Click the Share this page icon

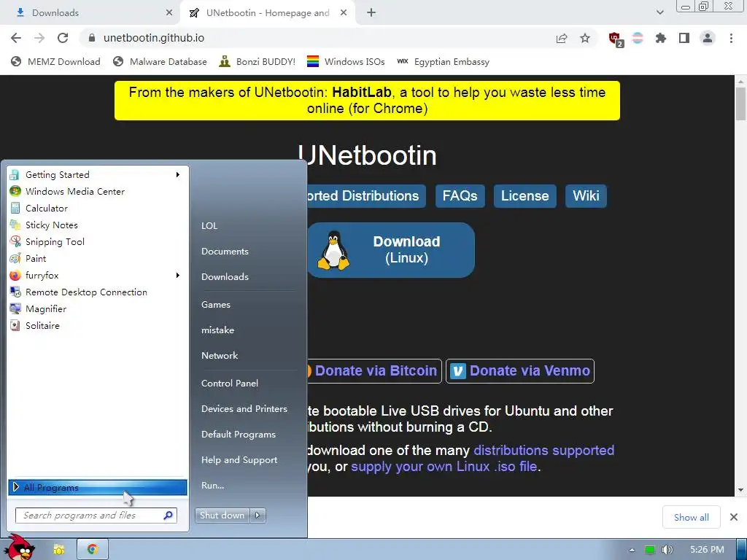(x=562, y=38)
